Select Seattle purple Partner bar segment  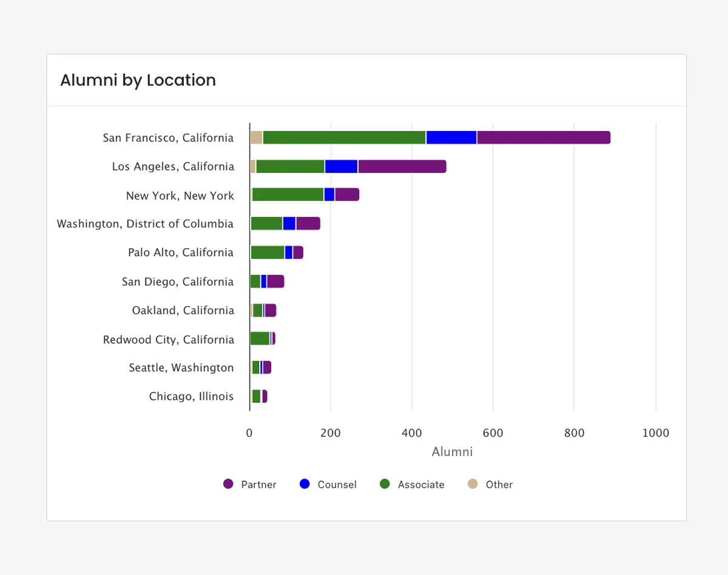click(267, 368)
